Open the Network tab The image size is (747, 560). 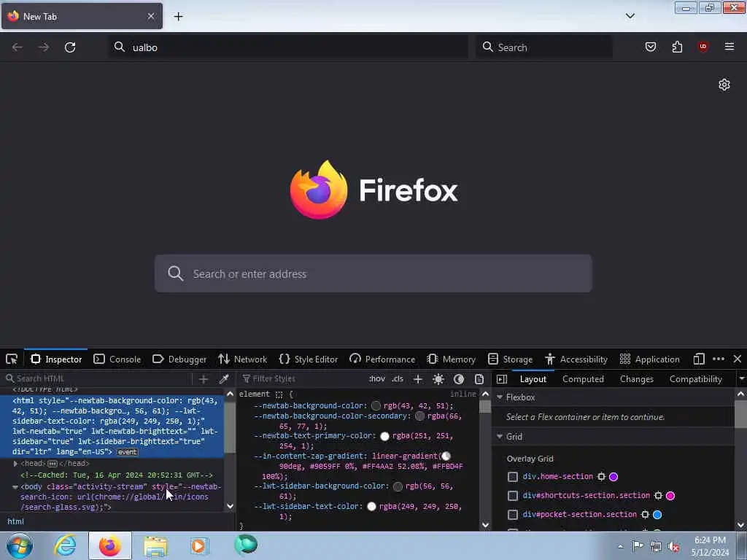(242, 359)
